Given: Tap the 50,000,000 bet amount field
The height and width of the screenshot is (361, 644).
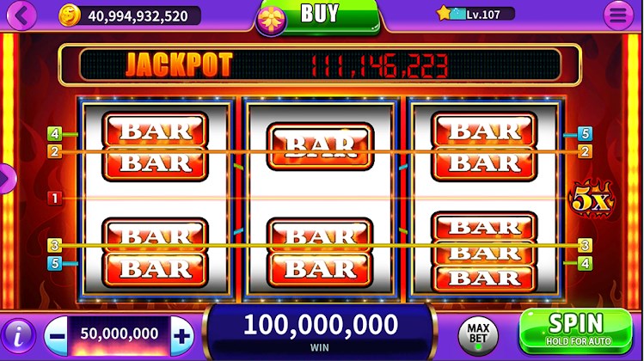Looking at the screenshot, I should point(120,335).
